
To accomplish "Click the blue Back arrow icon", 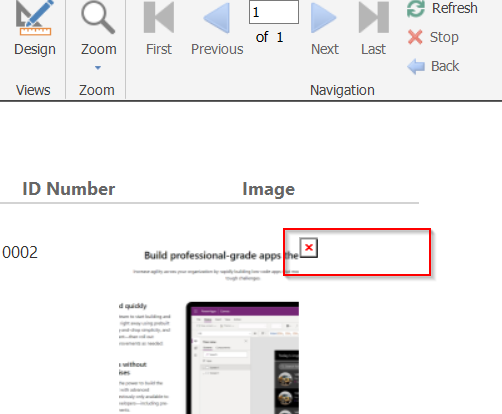I will click(416, 66).
